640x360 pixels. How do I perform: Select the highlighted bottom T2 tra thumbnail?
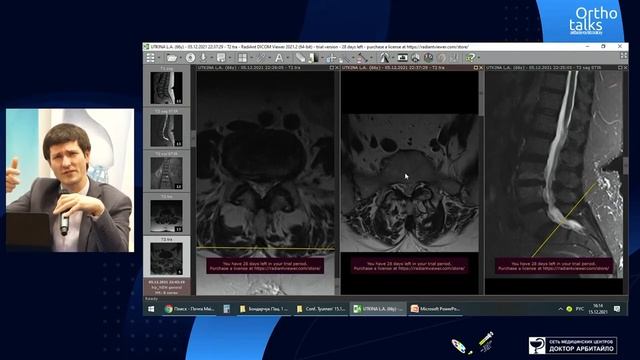(x=166, y=258)
